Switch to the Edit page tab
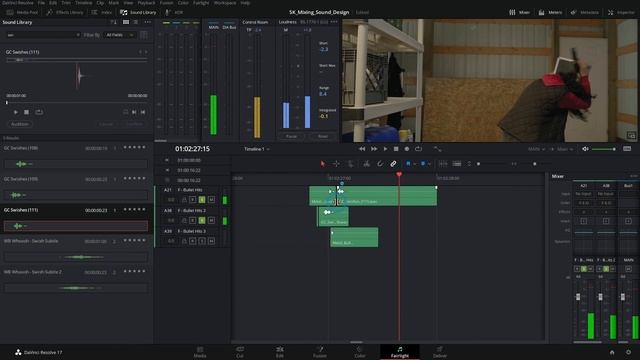The width and height of the screenshot is (640, 360). (x=280, y=352)
